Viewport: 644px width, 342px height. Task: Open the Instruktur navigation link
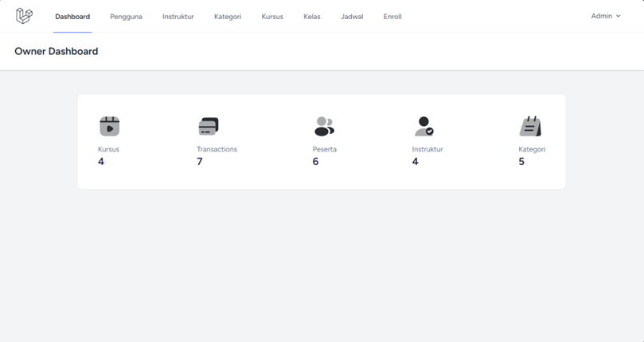pos(178,17)
